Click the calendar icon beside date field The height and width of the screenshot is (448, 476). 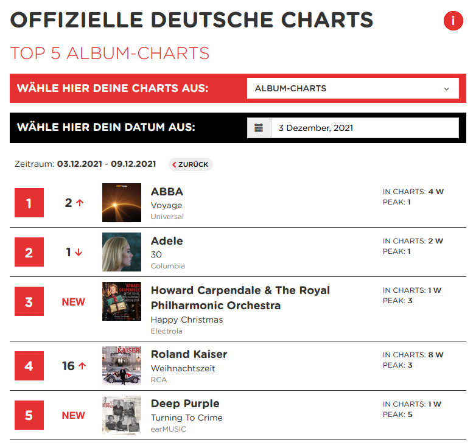click(259, 128)
